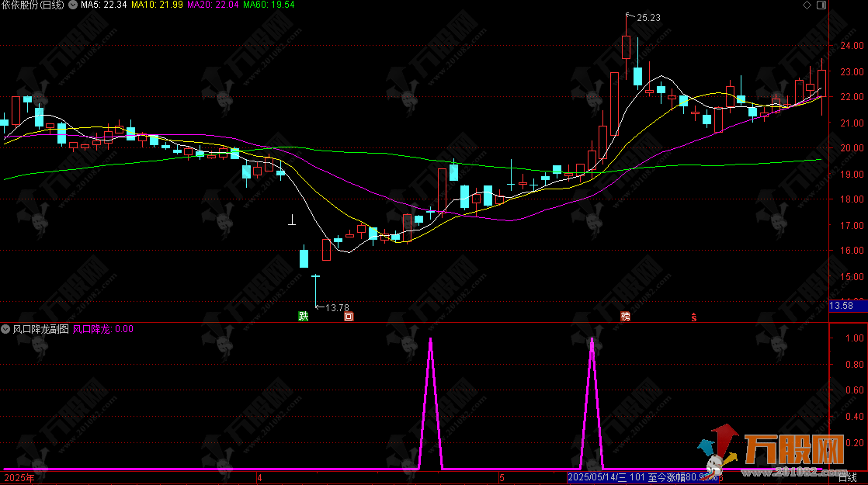Click the 25.23 high price label
The height and width of the screenshot is (485, 868).
pos(648,17)
